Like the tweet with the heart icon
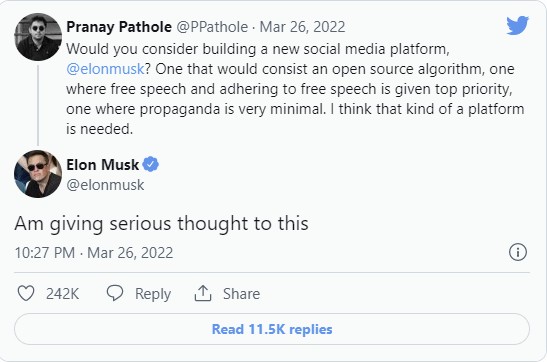Screen dimensions: 547x362 coord(26,293)
